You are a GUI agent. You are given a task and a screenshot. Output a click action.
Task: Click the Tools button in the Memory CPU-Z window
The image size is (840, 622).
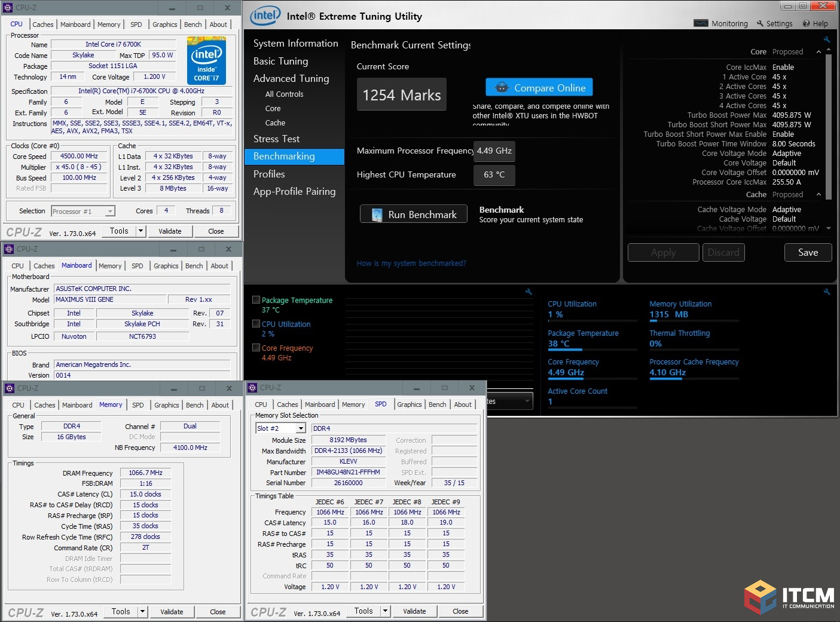pos(121,611)
